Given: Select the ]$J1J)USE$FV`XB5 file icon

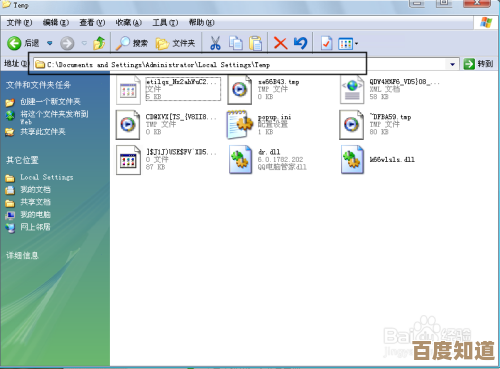Looking at the screenshot, I should click(128, 160).
